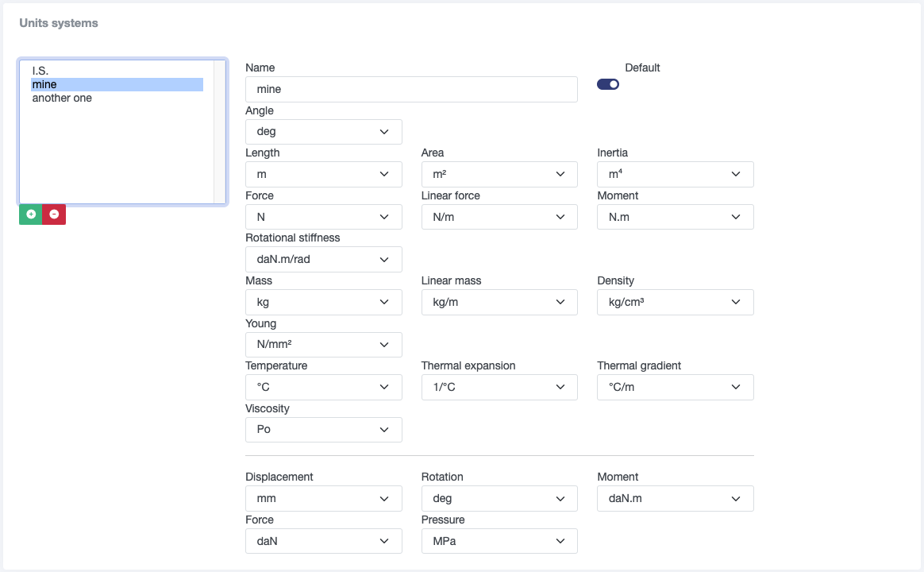Expand the Rotational stiffness dropdown

[323, 260]
